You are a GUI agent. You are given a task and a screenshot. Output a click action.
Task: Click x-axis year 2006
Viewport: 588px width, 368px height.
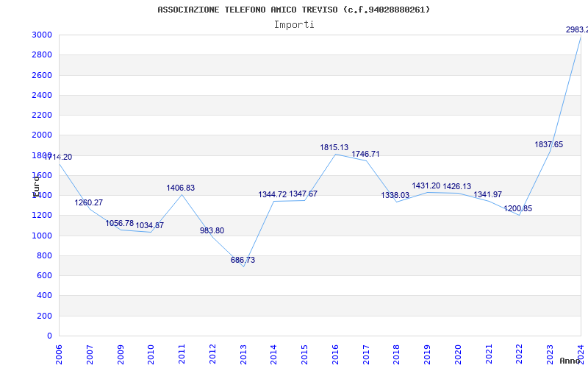tap(59, 355)
